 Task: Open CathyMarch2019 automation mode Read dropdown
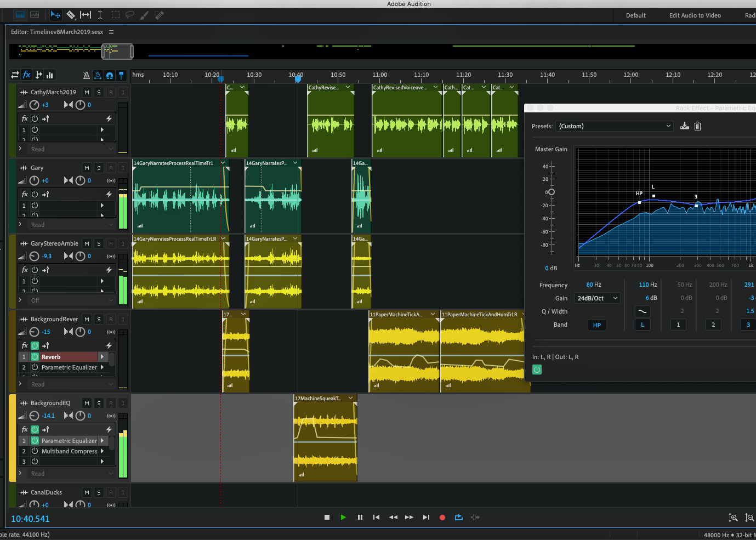pyautogui.click(x=72, y=149)
